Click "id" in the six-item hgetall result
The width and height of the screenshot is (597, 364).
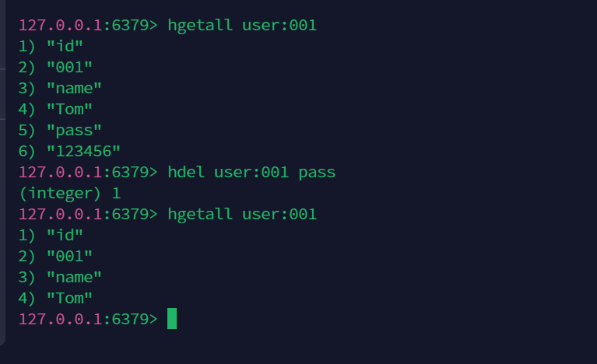point(65,46)
